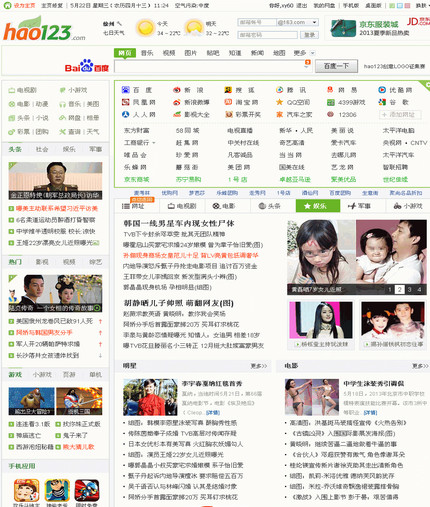The image size is (430, 507).
Task: Switch to the 军事 content tab
Action: click(362, 206)
